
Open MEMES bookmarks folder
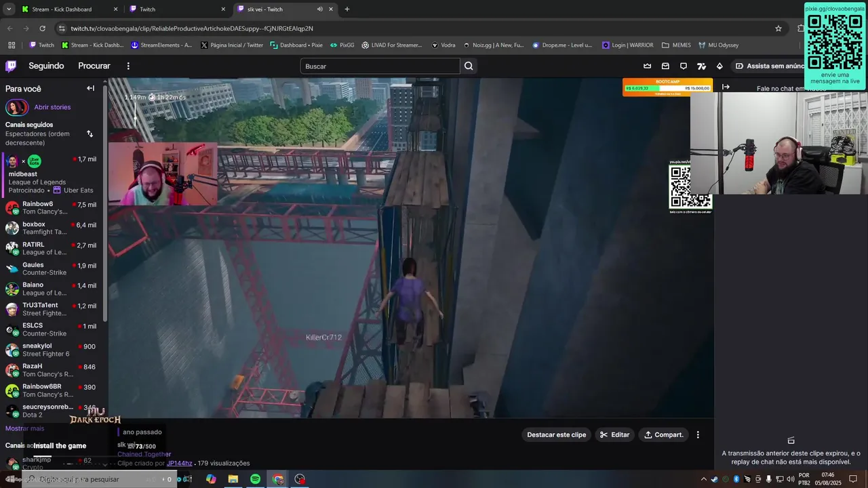676,45
